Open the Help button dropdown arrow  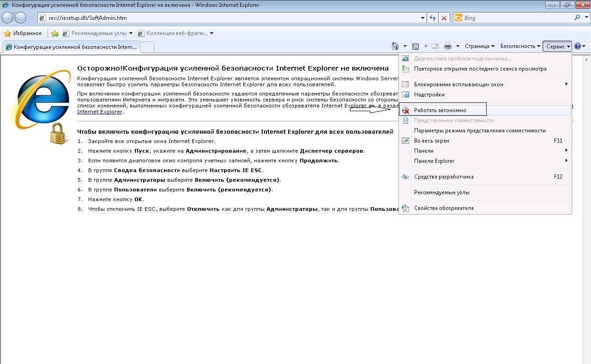[584, 46]
